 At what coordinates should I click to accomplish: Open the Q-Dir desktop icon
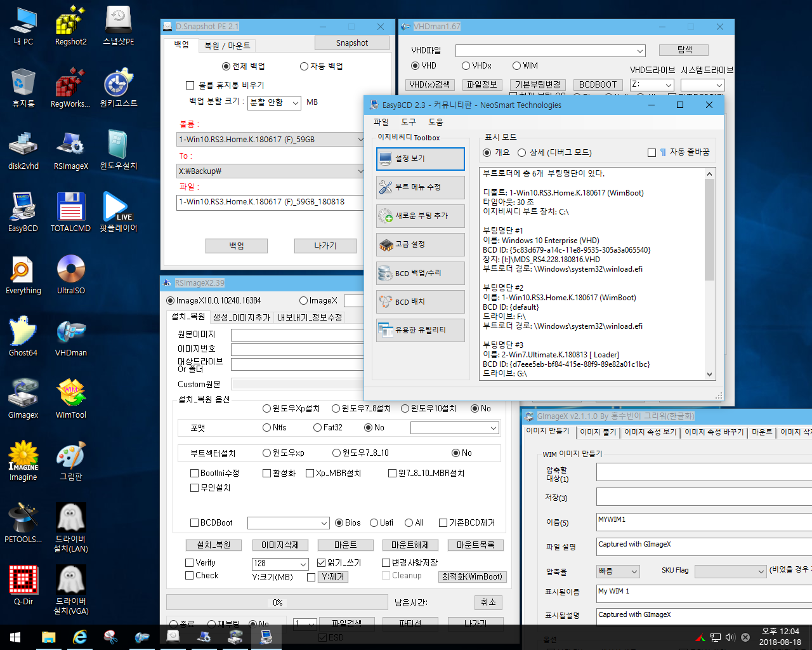23,586
